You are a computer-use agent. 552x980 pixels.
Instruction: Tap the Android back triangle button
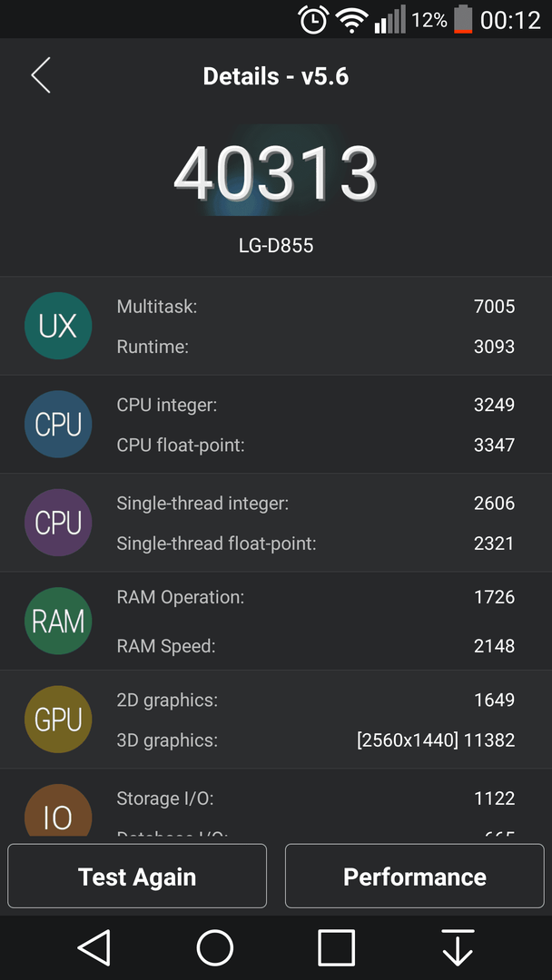pos(95,947)
